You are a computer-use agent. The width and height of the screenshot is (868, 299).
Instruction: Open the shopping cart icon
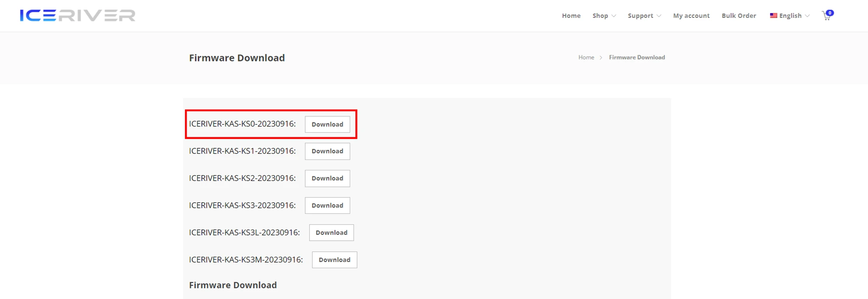[x=826, y=16]
